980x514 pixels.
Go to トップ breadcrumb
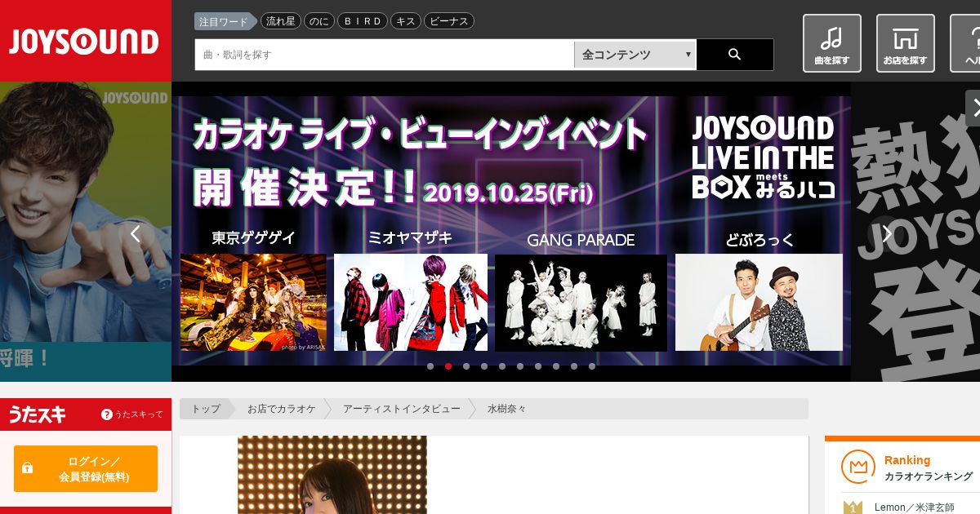coord(206,409)
